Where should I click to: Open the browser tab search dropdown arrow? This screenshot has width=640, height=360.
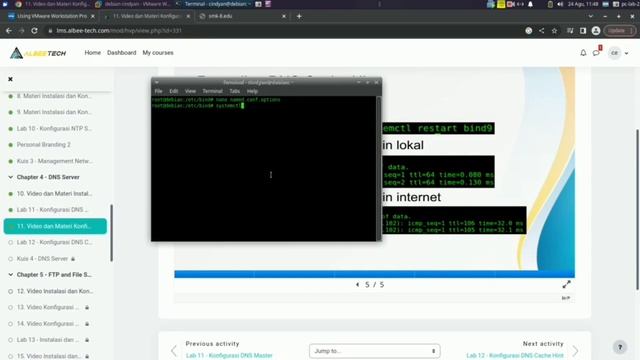point(591,16)
